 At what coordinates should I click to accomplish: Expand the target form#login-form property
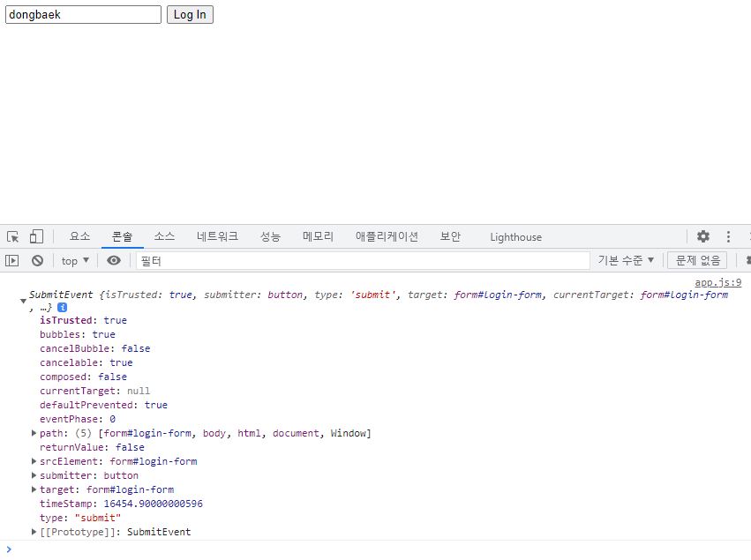point(34,489)
